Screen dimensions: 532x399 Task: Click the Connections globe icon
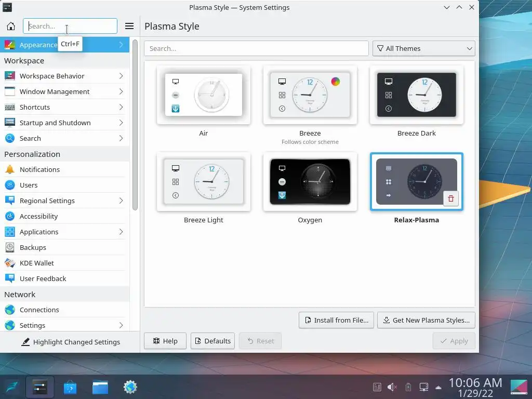(10, 310)
